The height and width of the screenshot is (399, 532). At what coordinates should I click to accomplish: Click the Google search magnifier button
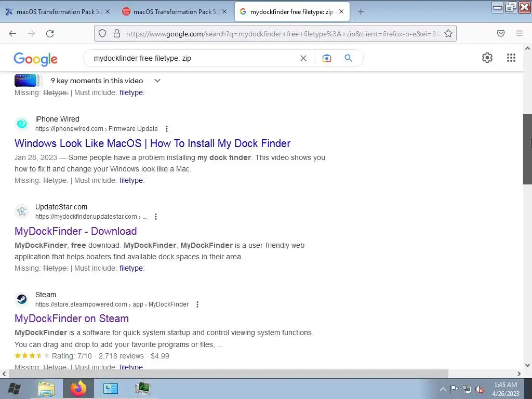349,58
